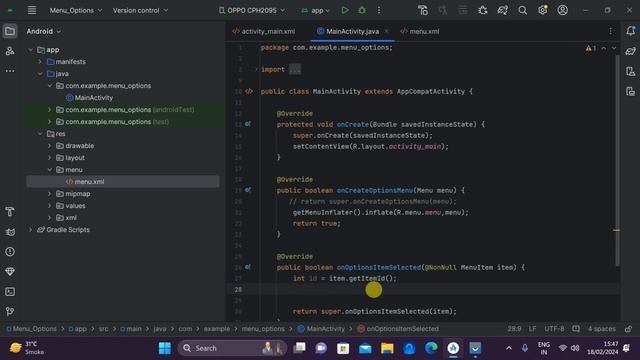Image resolution: width=640 pixels, height=360 pixels.
Task: Open Windows Start menu
Action: click(165, 348)
